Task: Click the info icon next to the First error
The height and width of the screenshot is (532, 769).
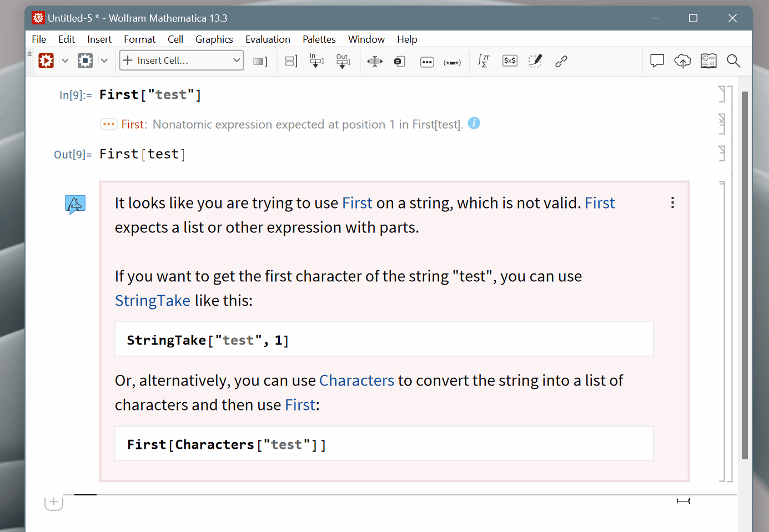Action: coord(474,124)
